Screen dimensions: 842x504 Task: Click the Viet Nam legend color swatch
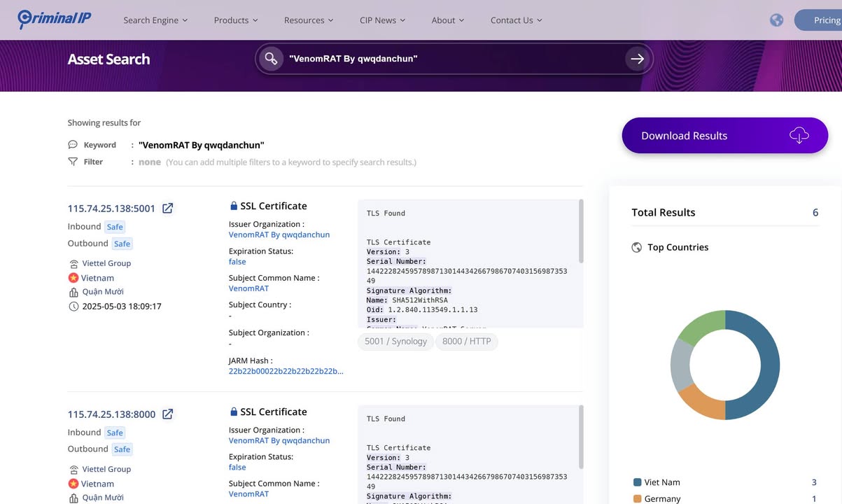pyautogui.click(x=636, y=482)
